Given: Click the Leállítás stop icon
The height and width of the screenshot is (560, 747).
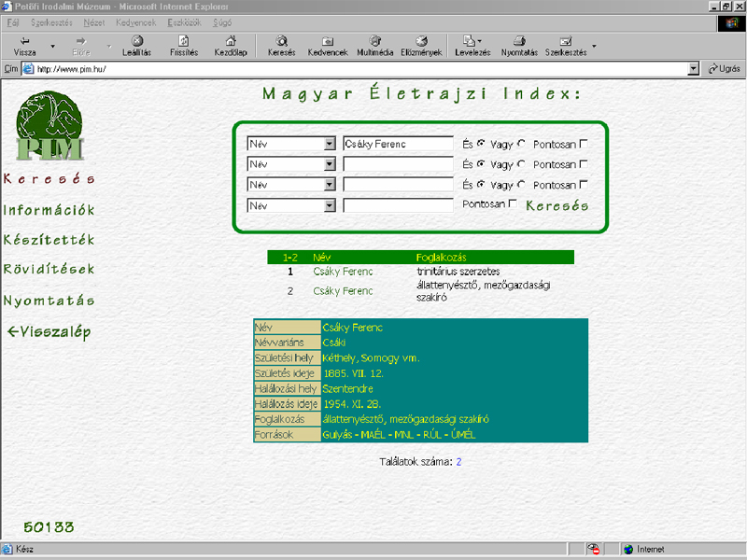Looking at the screenshot, I should (x=136, y=41).
